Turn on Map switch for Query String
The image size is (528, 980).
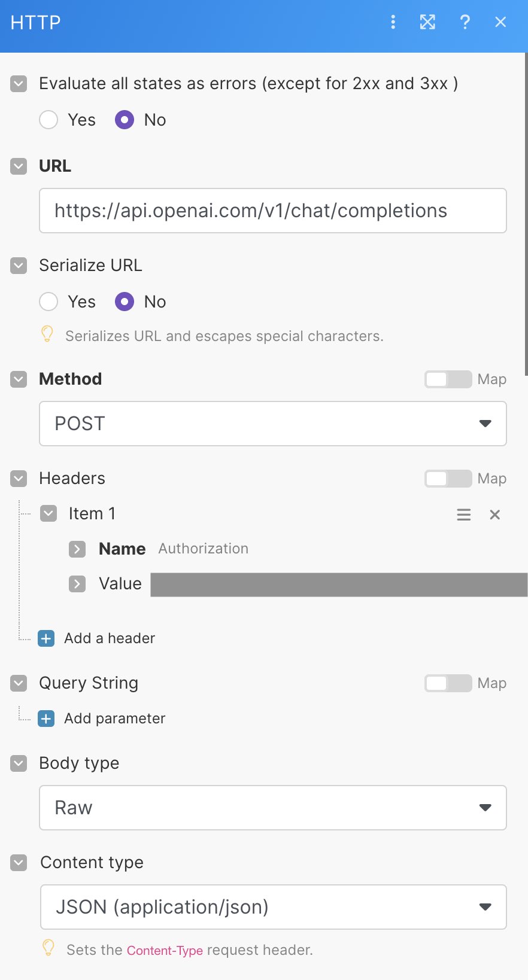pyautogui.click(x=448, y=683)
